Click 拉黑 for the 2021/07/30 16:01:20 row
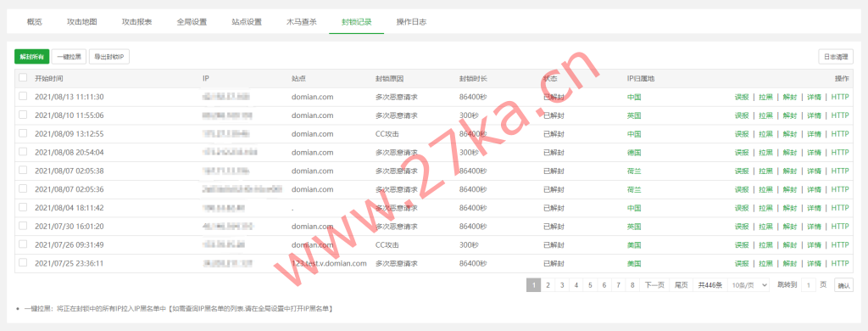Image resolution: width=868 pixels, height=331 pixels. pyautogui.click(x=765, y=227)
